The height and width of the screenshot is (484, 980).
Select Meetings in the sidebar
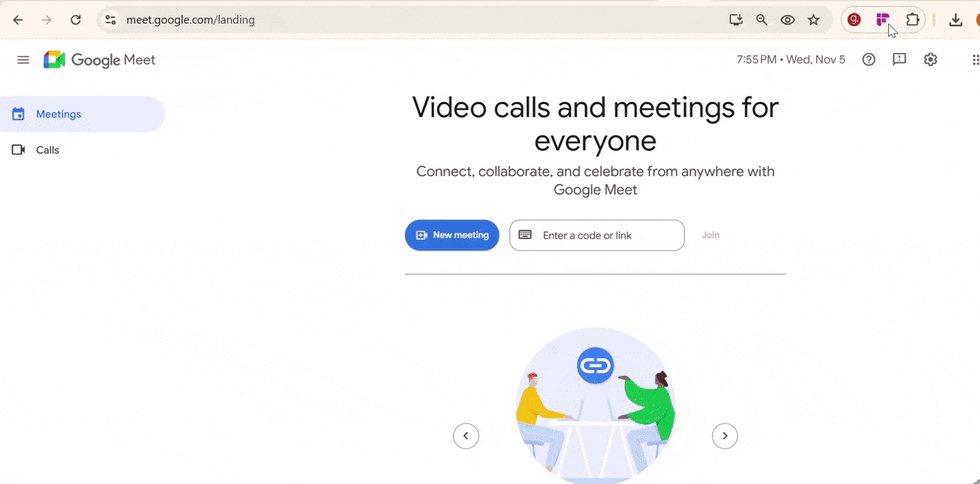(x=82, y=114)
